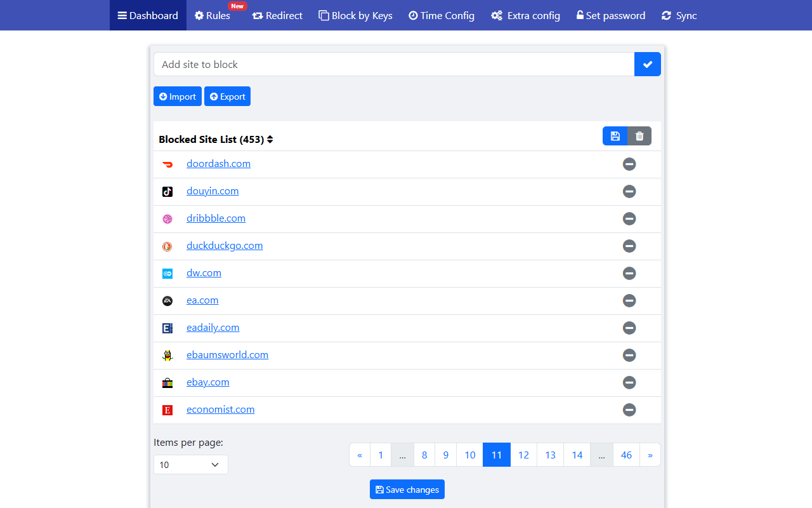Click the Import button

(x=178, y=97)
